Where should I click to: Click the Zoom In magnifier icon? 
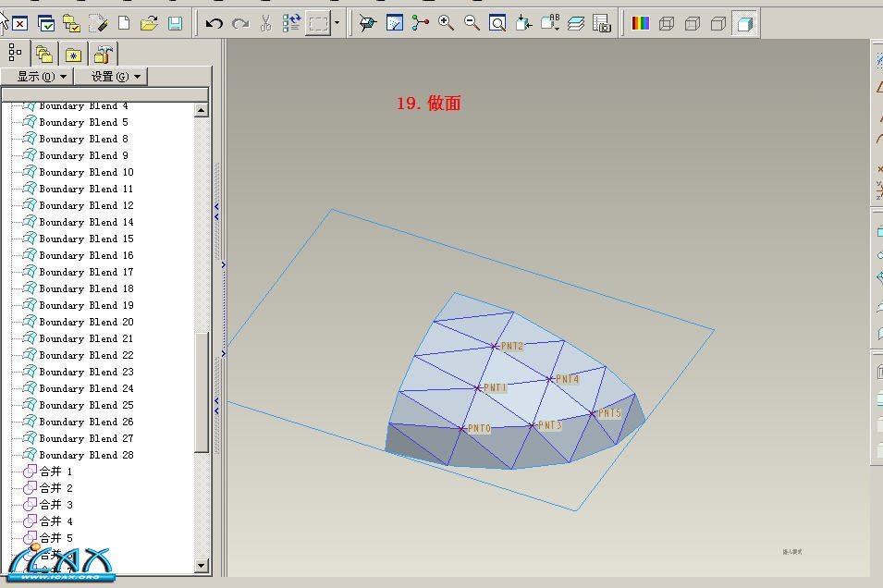[x=446, y=24]
